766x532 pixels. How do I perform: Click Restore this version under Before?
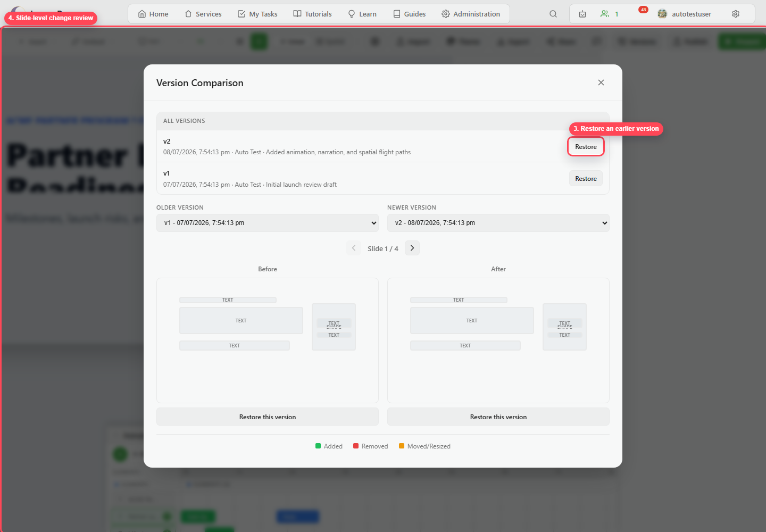tap(268, 417)
